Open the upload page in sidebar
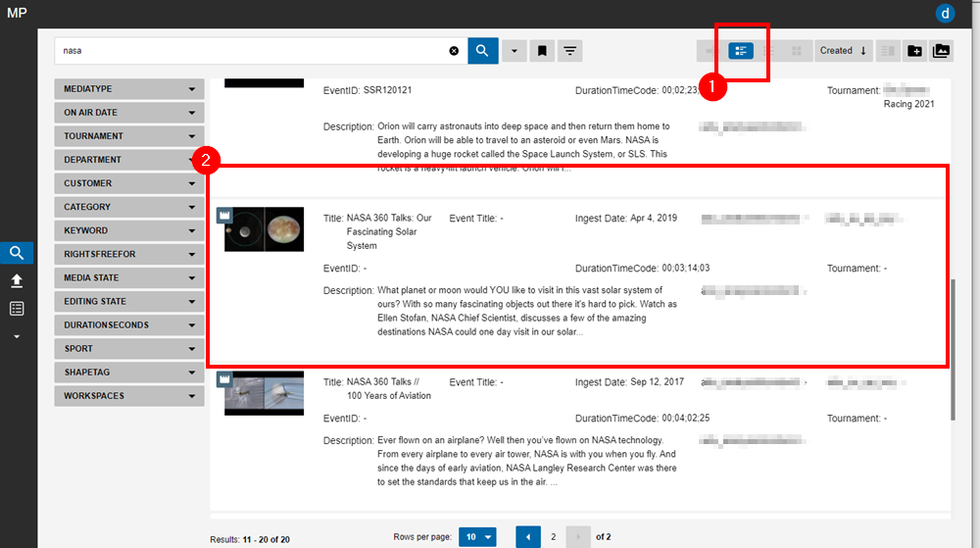Screen dimensions: 980x548 [17, 280]
